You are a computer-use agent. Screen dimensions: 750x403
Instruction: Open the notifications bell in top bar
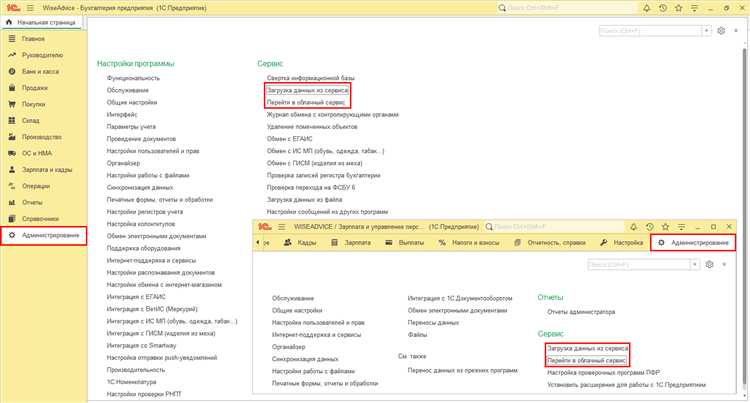[x=647, y=8]
